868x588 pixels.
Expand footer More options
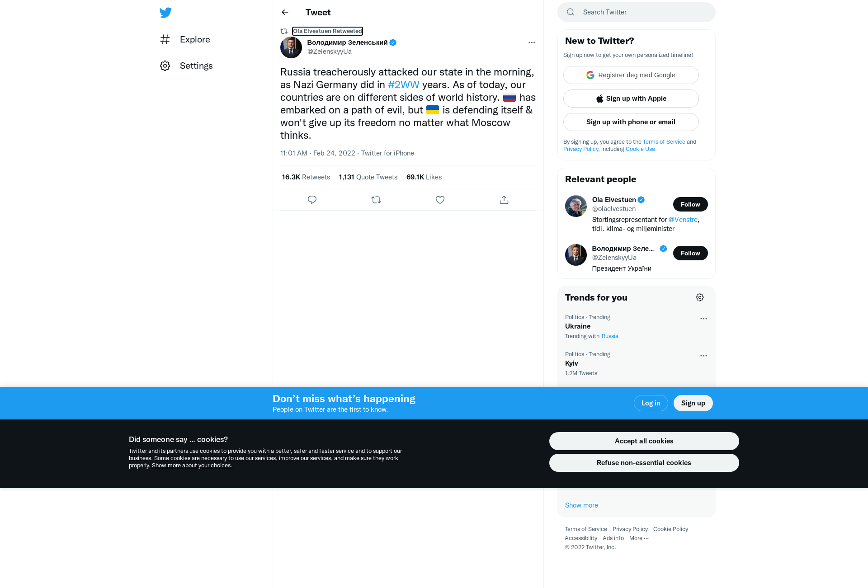point(639,538)
